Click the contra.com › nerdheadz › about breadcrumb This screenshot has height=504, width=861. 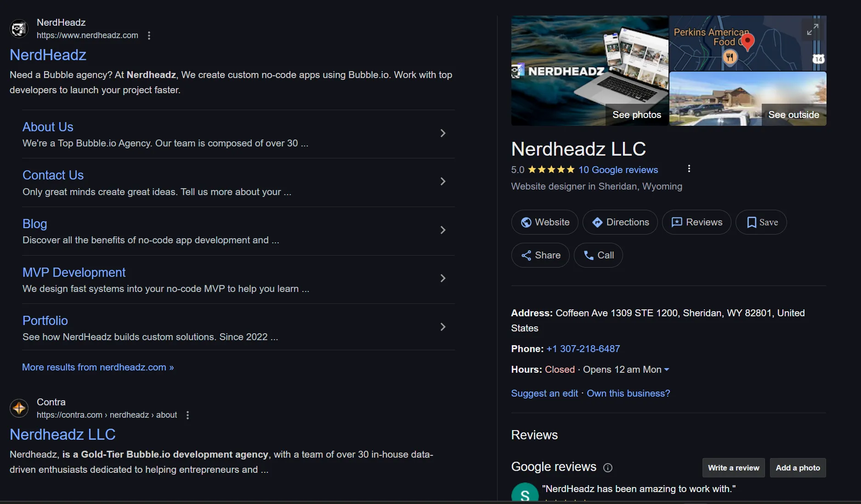tap(107, 415)
